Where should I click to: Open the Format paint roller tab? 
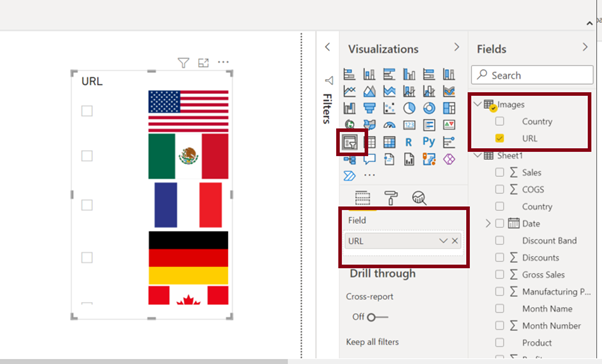click(391, 198)
